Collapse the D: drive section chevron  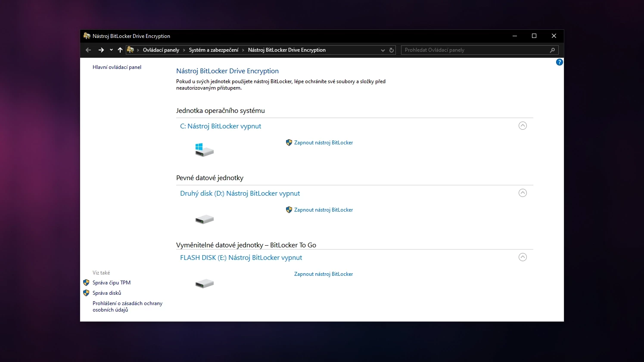pos(523,193)
